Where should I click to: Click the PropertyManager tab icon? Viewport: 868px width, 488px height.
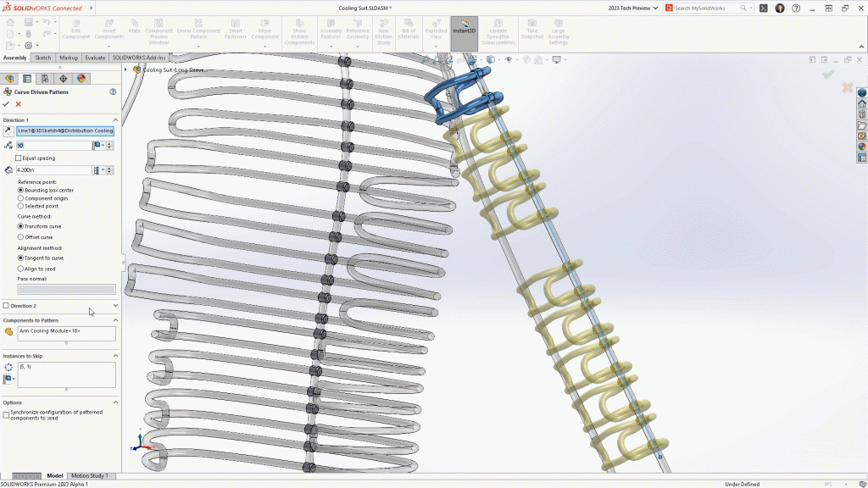[27, 79]
